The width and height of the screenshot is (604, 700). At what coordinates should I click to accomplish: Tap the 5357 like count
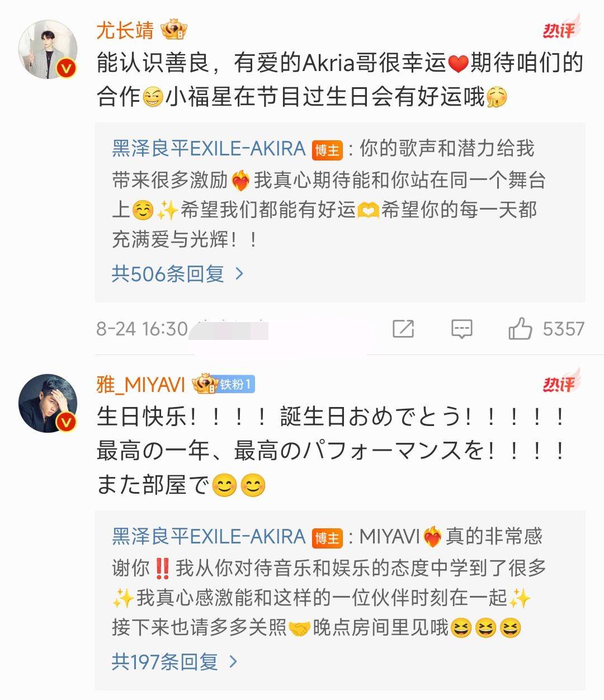pyautogui.click(x=563, y=329)
